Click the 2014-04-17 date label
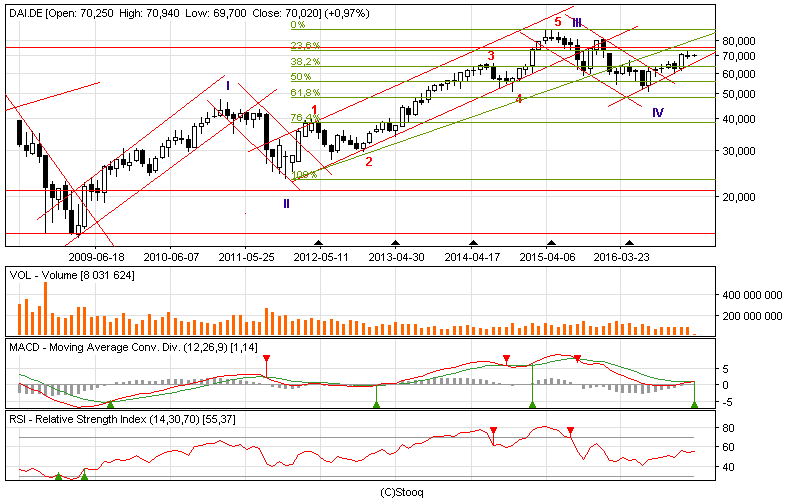The width and height of the screenshot is (800, 500). coord(472,257)
